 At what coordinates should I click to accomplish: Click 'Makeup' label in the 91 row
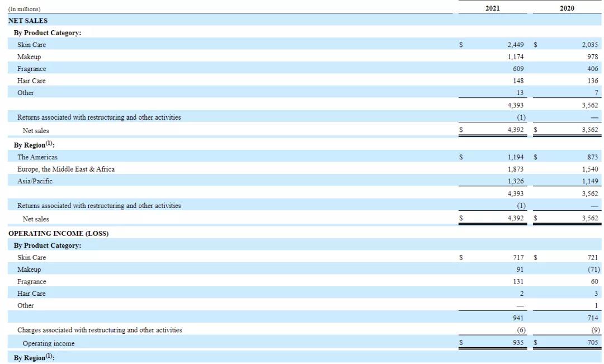29,270
